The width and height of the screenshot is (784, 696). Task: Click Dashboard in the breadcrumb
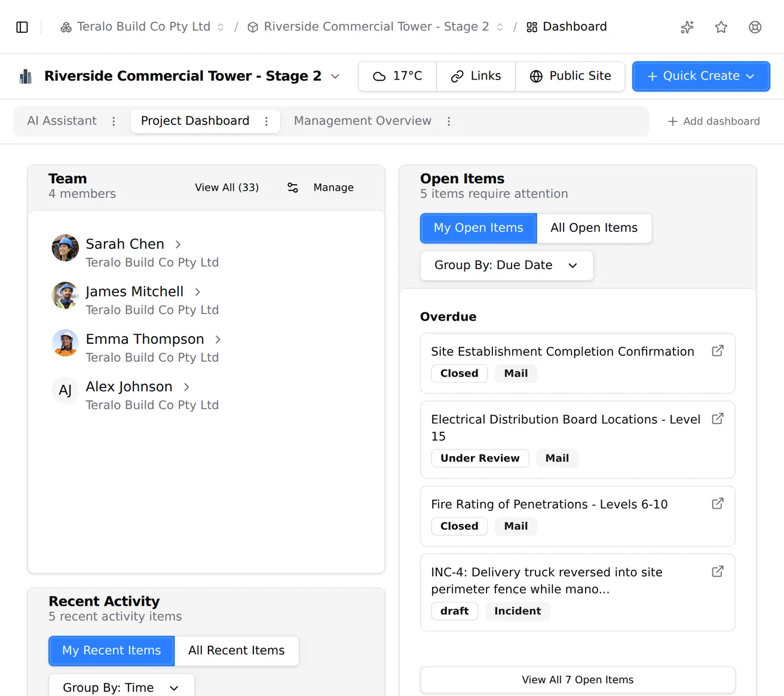click(574, 27)
